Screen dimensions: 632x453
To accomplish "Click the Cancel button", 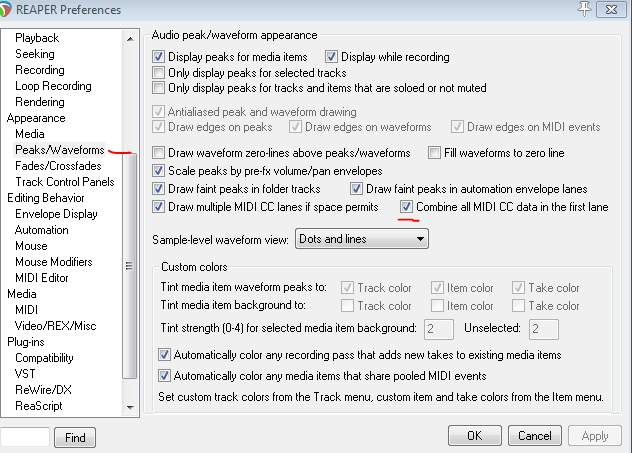I will tap(534, 436).
